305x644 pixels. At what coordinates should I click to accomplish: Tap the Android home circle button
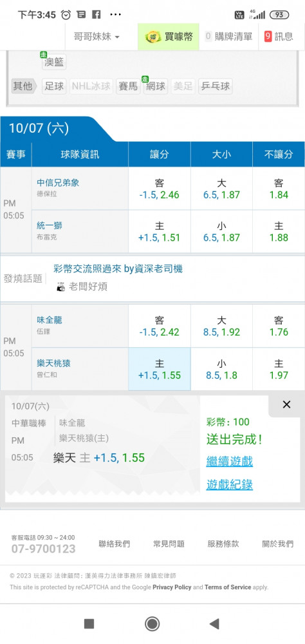[152, 624]
